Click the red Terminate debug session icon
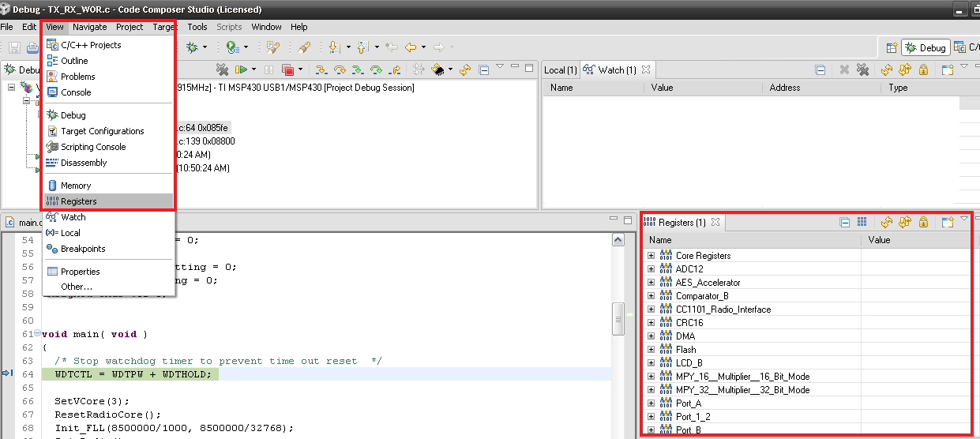Screen dimensions: 980x439 click(288, 70)
